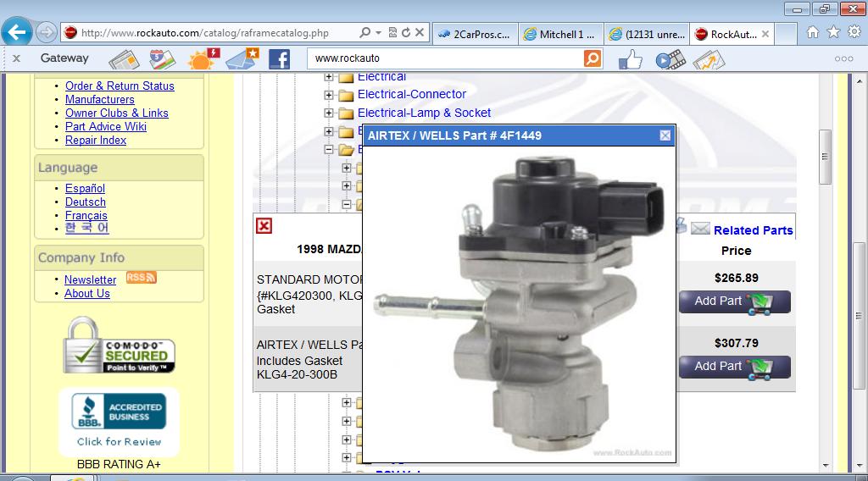The height and width of the screenshot is (481, 868).
Task: Open Facebook from the toolbar
Action: click(x=280, y=59)
